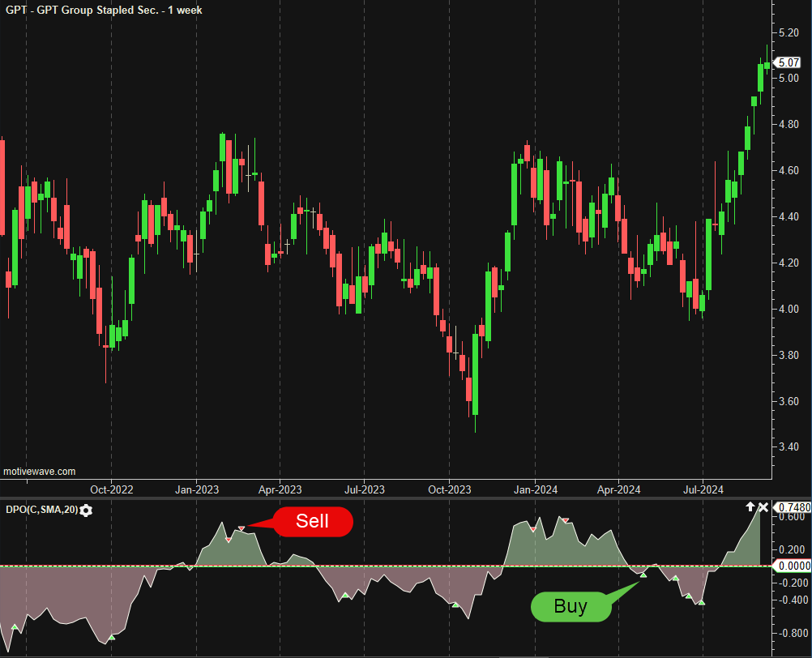812x658 pixels.
Task: Select the Oct 2022 date axis label
Action: click(111, 489)
